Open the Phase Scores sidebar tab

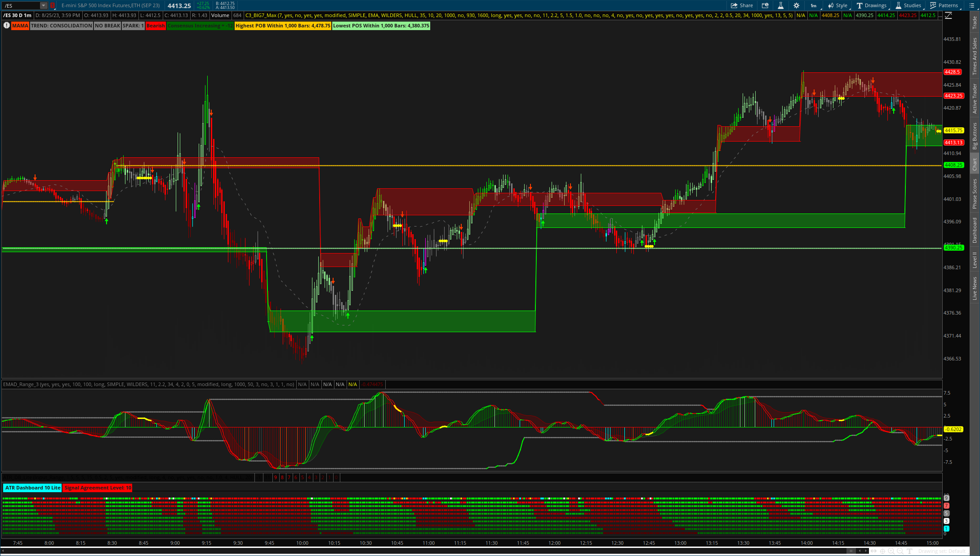tap(975, 193)
